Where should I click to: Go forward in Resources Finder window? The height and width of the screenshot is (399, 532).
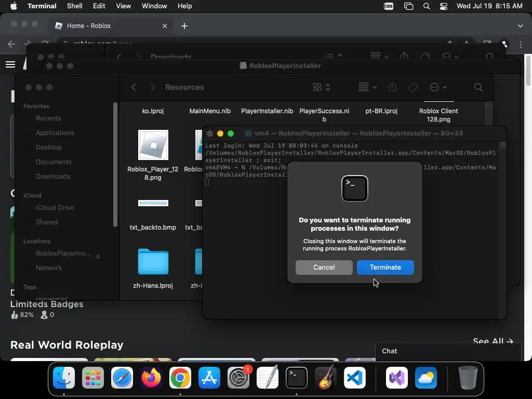[152, 87]
